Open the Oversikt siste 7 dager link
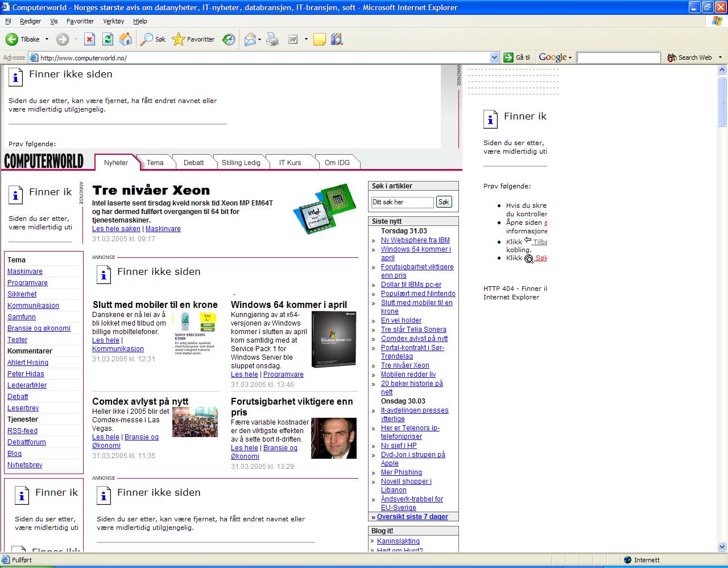This screenshot has width=728, height=568. coord(412,517)
